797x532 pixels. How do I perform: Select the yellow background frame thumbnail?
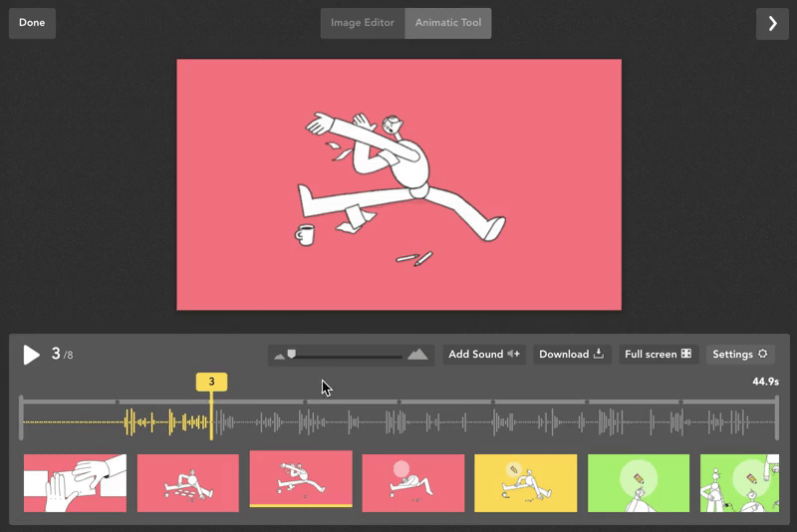click(x=526, y=483)
